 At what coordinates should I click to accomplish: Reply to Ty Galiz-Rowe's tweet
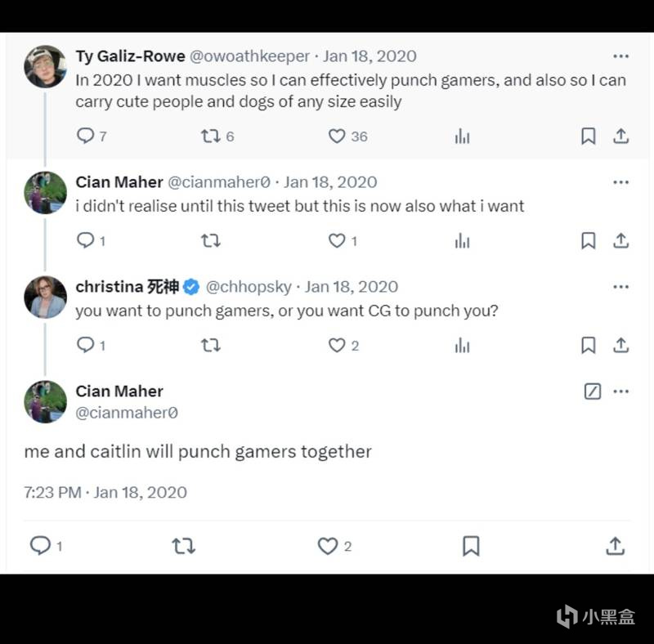(x=86, y=136)
